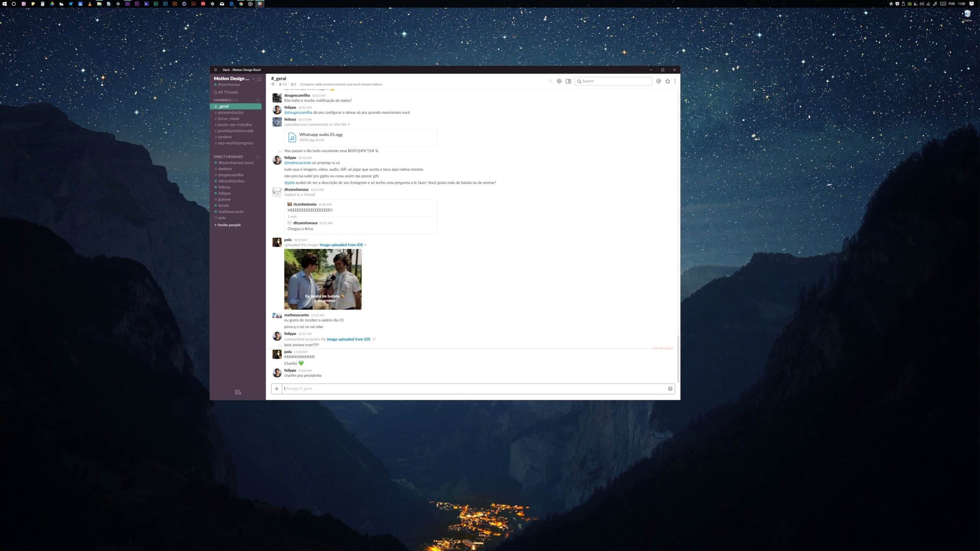Add a new channel plus icon
The height and width of the screenshot is (551, 980).
(258, 100)
